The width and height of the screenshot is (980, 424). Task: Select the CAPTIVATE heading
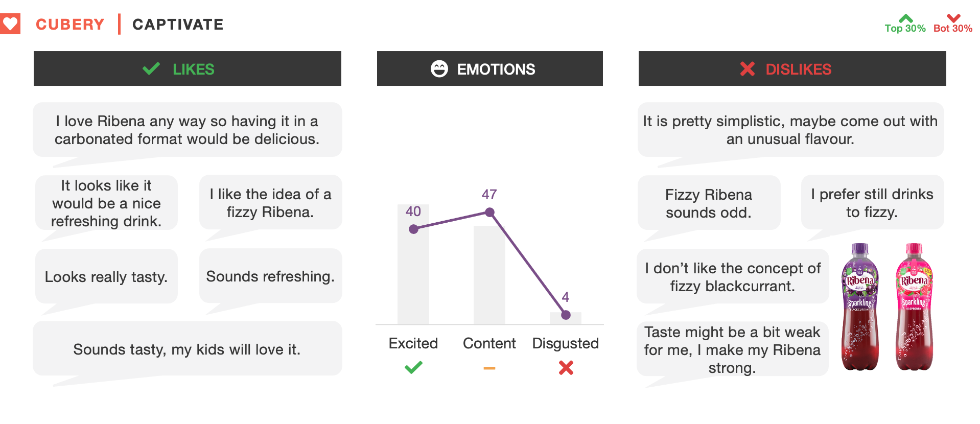(178, 25)
